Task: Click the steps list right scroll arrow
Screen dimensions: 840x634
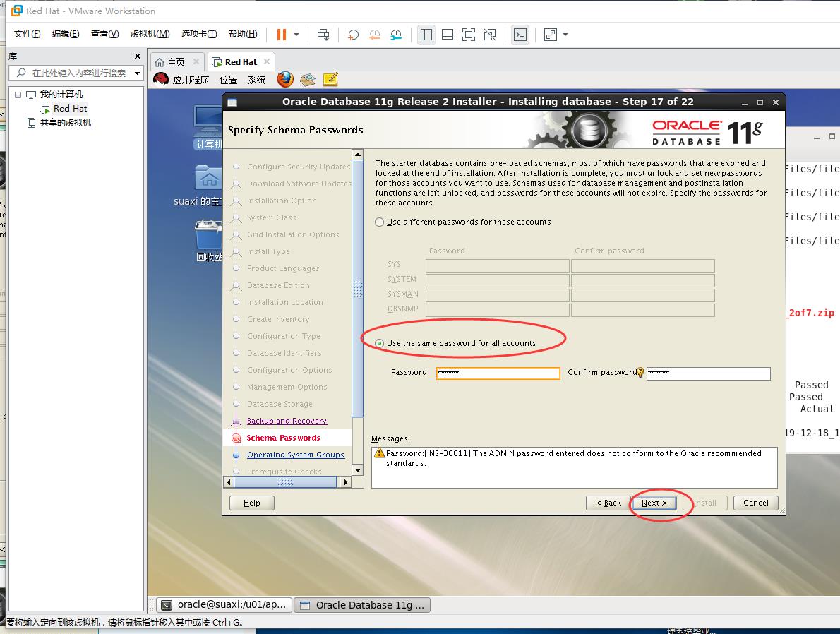Action: pos(346,482)
